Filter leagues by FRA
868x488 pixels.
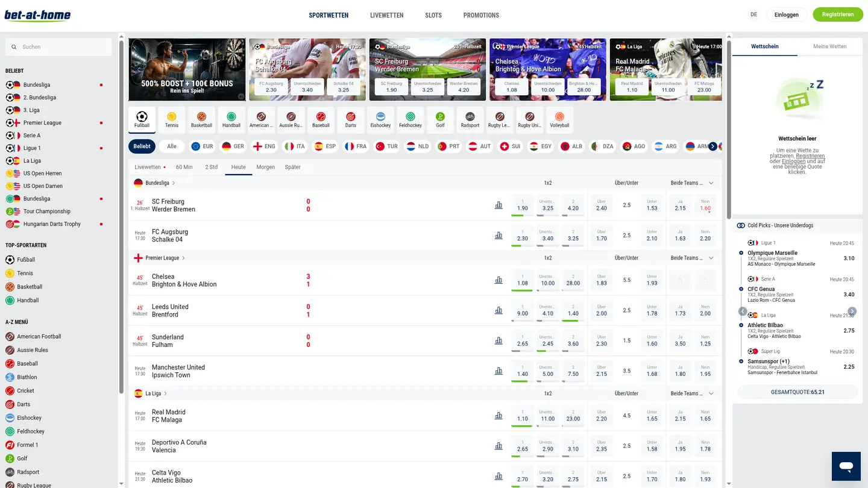tap(356, 146)
